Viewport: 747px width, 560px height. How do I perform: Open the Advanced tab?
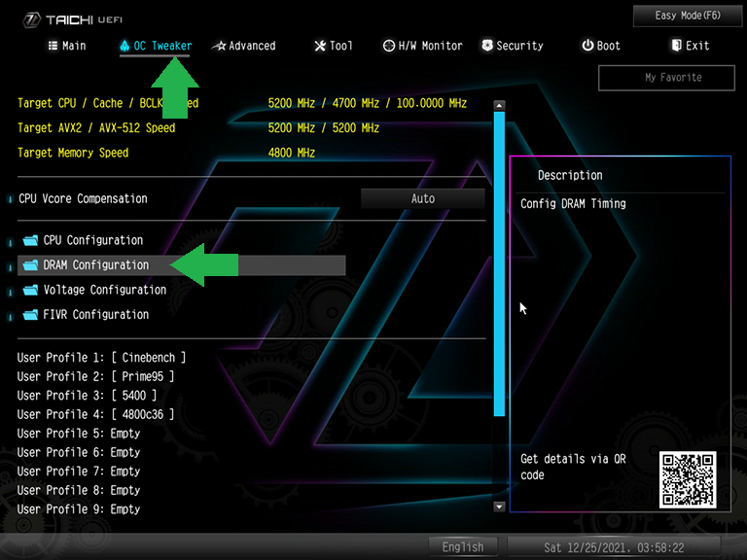tap(243, 46)
